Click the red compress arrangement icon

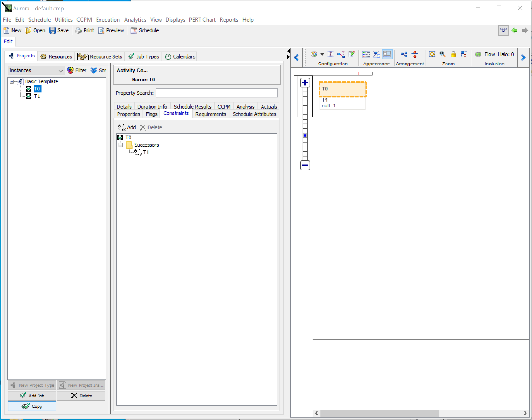415,54
